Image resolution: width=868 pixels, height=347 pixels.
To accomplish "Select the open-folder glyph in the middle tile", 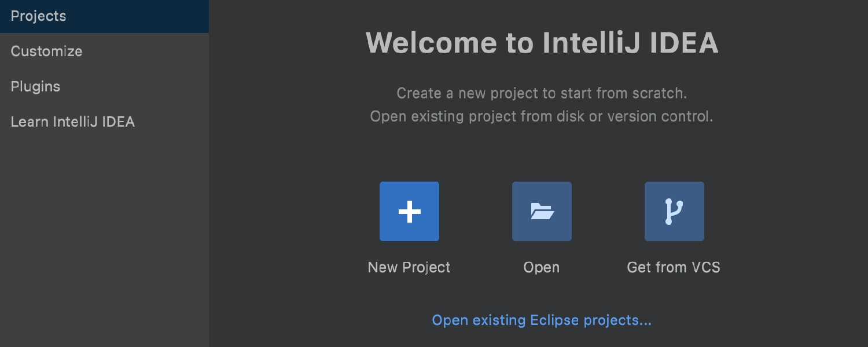I will click(542, 212).
